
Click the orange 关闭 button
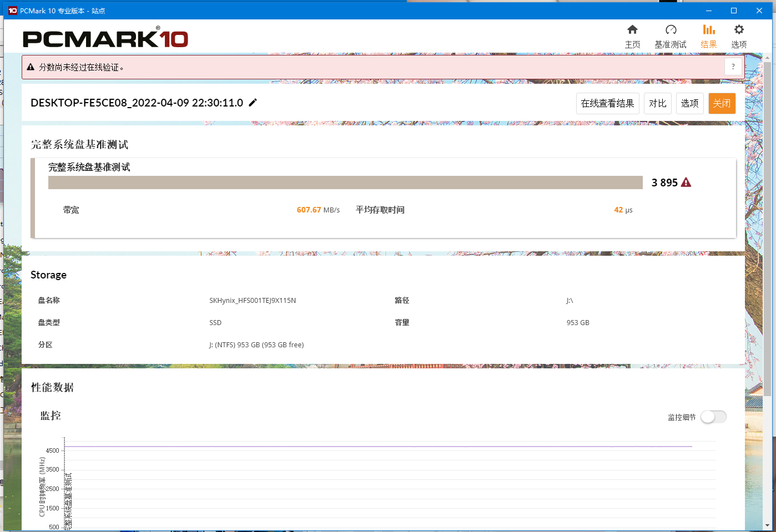(x=722, y=103)
